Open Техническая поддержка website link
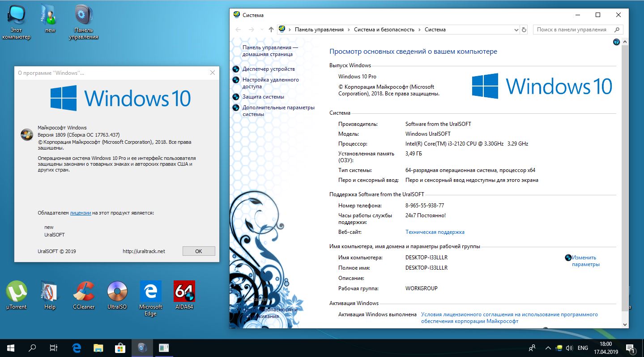Screen dimensions: 644x357 (x=435, y=232)
